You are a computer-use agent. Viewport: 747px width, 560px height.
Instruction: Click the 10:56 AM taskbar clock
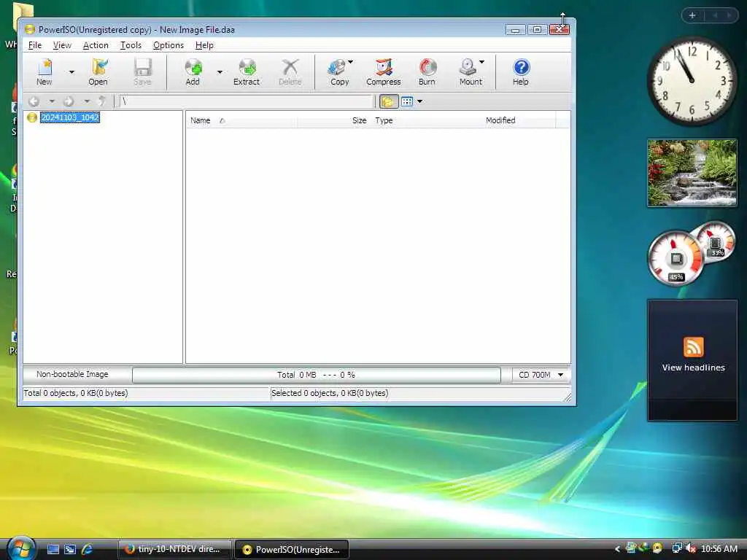pos(719,549)
